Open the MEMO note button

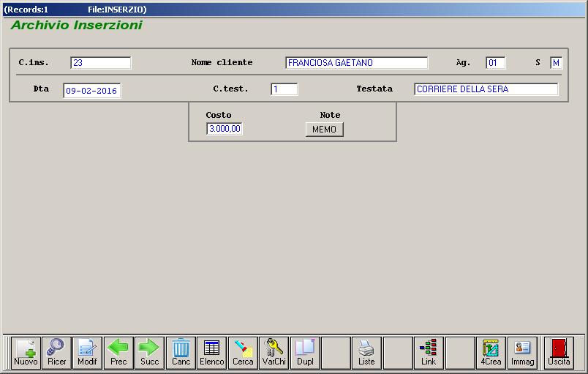pos(325,130)
